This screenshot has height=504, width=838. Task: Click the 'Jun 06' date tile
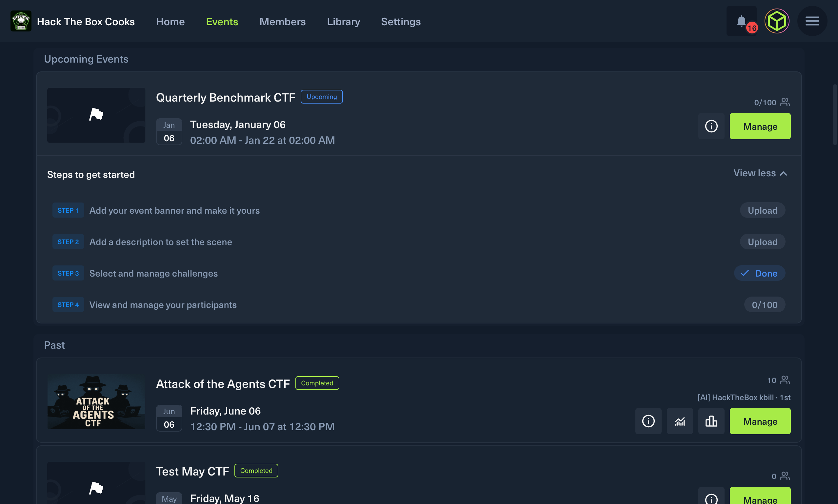coord(169,418)
